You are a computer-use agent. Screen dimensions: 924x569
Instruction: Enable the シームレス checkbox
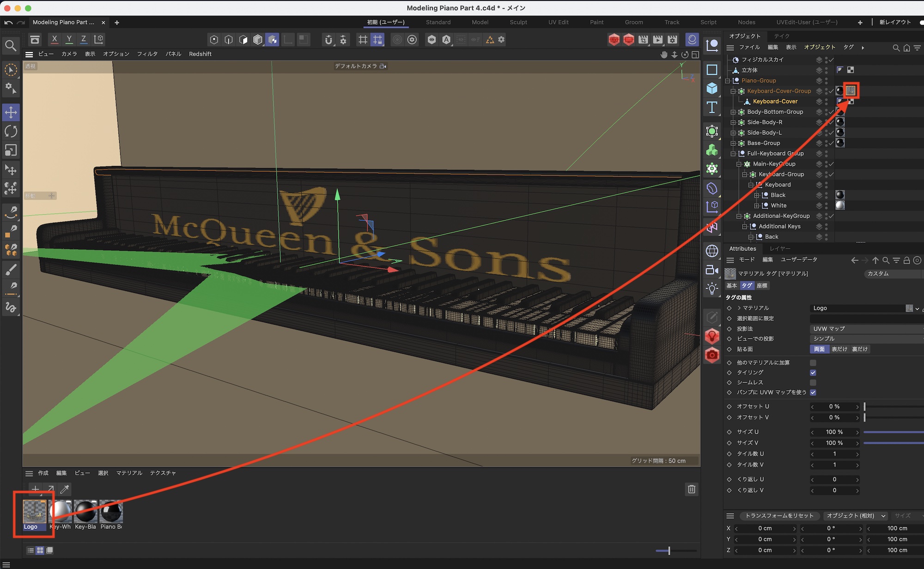[813, 382]
